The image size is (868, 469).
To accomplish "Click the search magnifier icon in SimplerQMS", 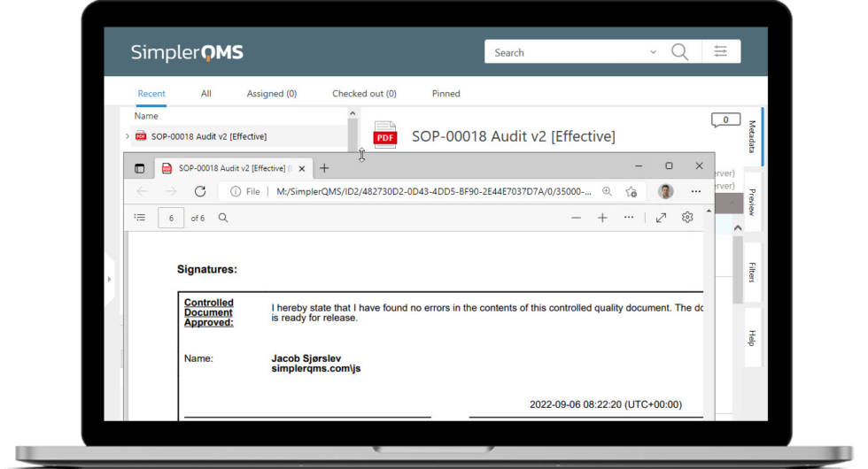I will (679, 52).
